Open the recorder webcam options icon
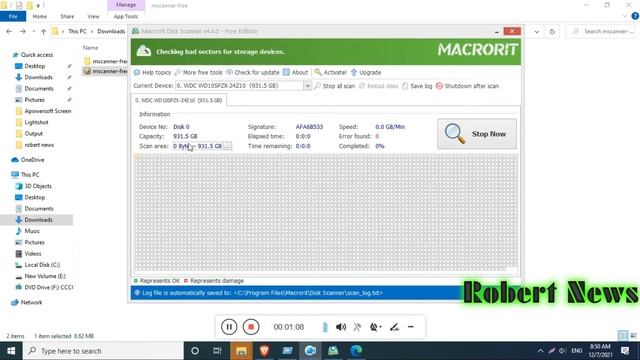 (375, 327)
